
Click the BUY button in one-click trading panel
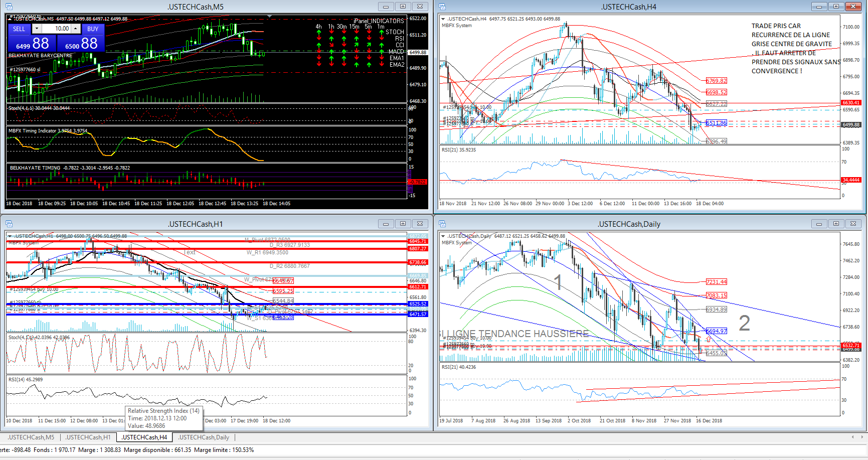(93, 29)
